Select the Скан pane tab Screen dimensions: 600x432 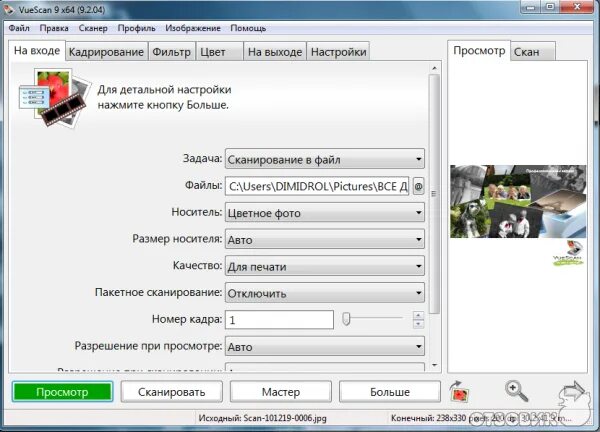(533, 52)
